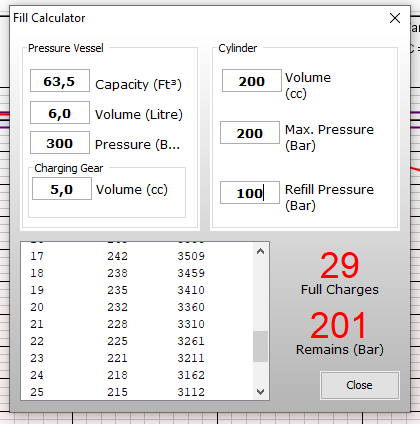Viewport: 420px width, 424px height.
Task: Click the Refill Pressure (Bar) label
Action: [x=329, y=197]
